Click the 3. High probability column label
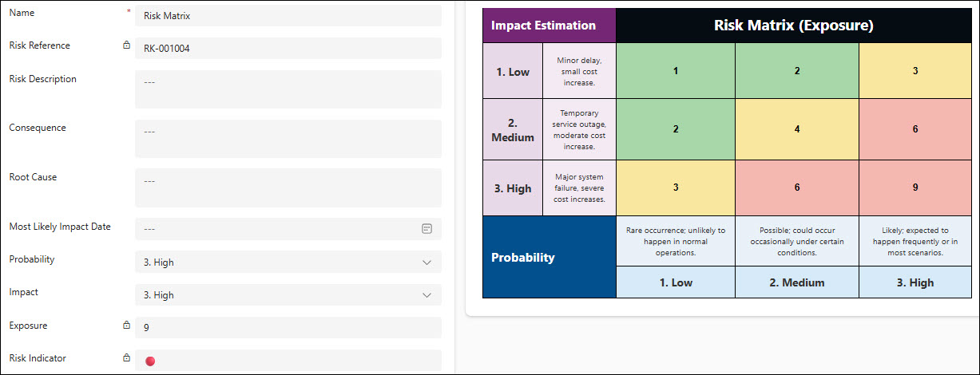This screenshot has height=375, width=980. (915, 282)
